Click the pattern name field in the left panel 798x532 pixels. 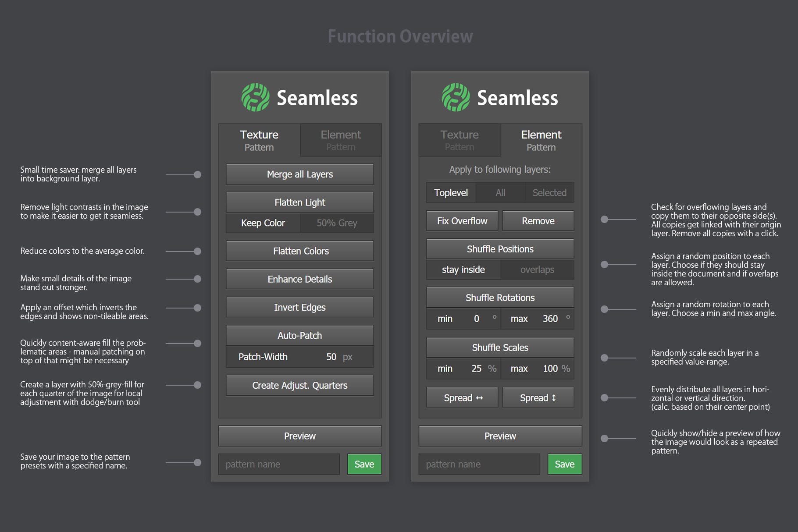pos(279,465)
